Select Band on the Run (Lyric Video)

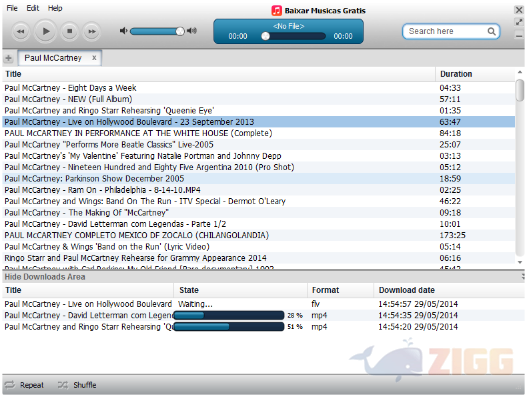258,247
